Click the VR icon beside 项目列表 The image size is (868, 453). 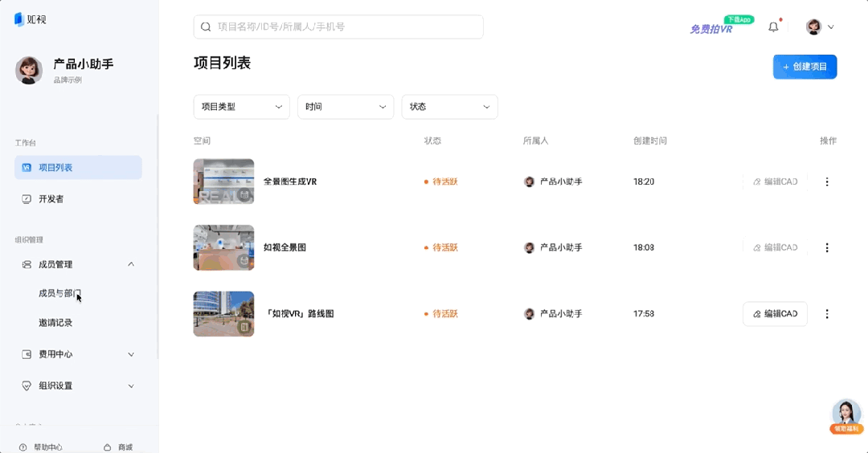(x=27, y=168)
